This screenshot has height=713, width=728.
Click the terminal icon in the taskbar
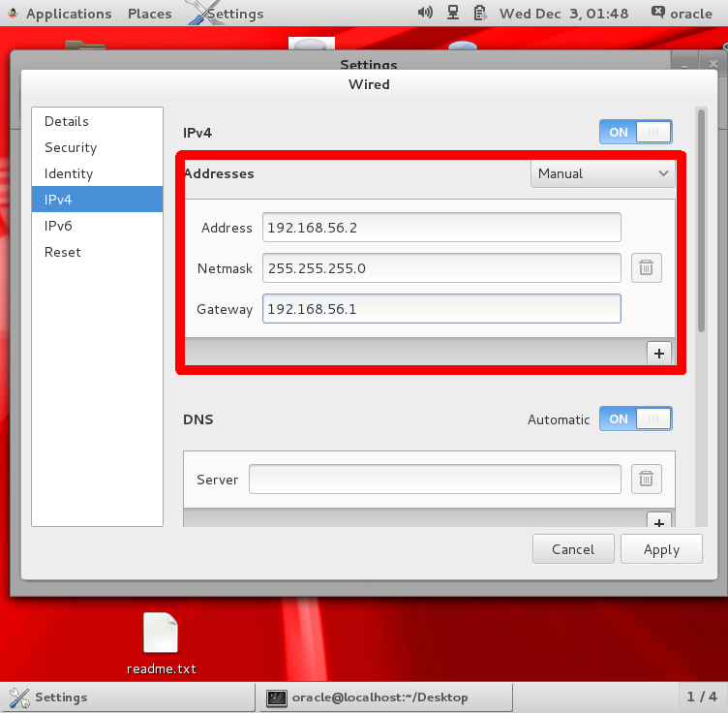point(276,697)
